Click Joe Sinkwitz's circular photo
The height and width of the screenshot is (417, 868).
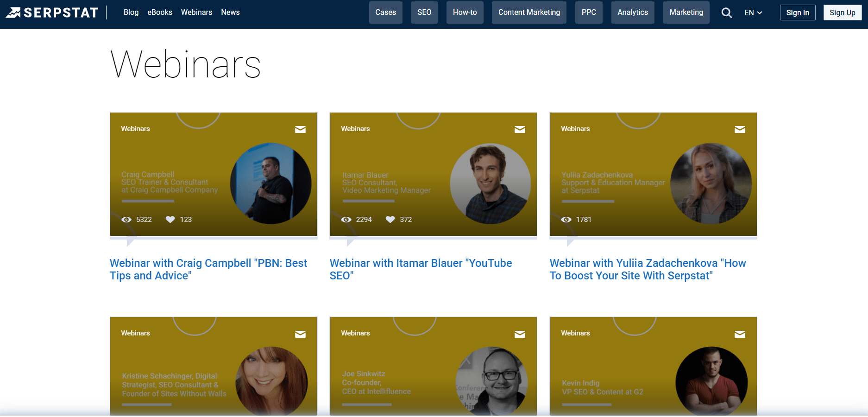coord(491,381)
